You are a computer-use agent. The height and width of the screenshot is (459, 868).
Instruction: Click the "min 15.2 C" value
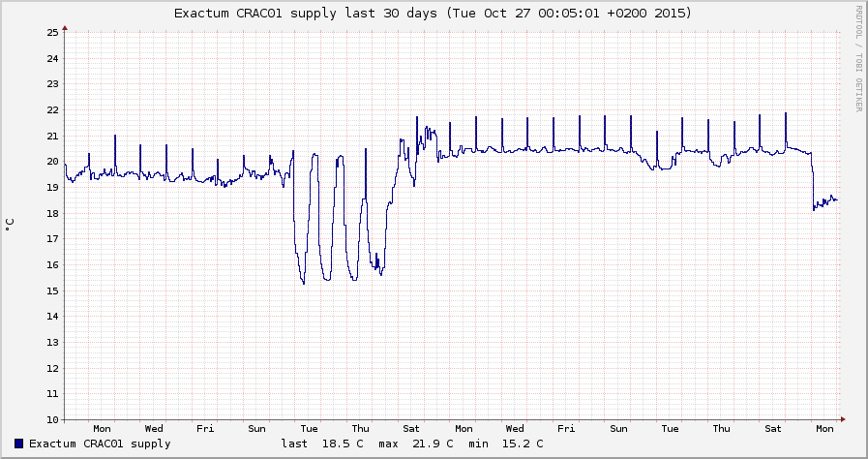(505, 444)
